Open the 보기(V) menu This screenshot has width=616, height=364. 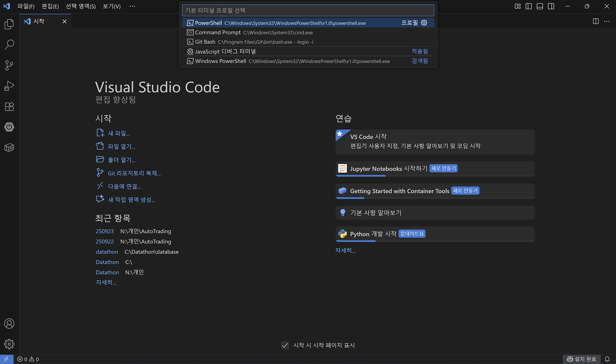coord(112,6)
